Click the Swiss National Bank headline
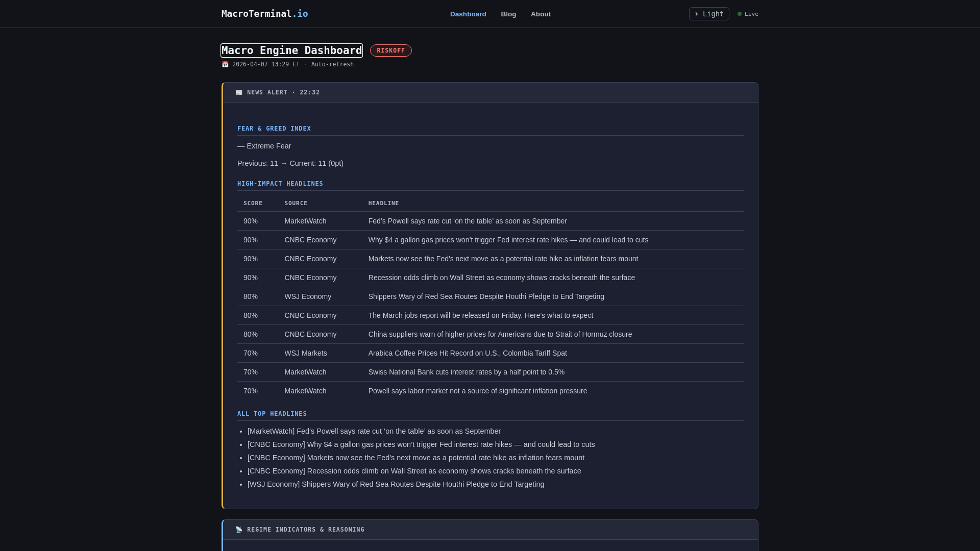Image resolution: width=980 pixels, height=551 pixels. coord(467,372)
